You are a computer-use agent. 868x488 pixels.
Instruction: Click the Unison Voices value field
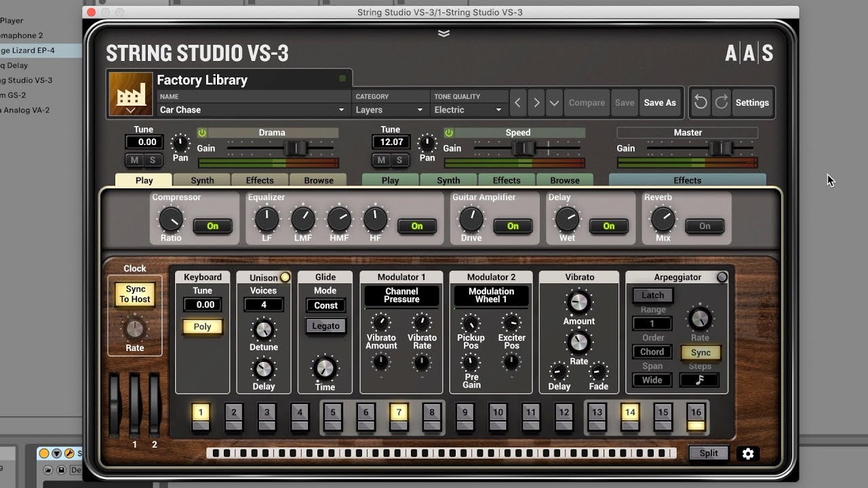pos(264,305)
